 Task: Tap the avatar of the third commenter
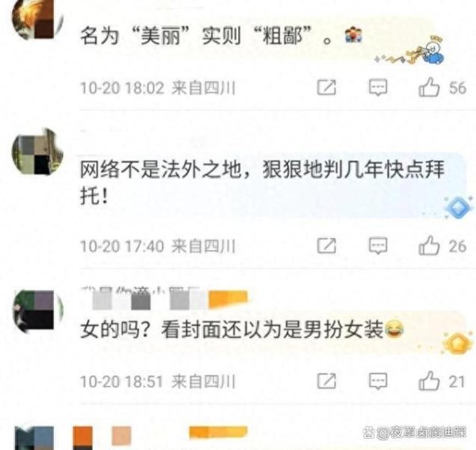pos(37,311)
